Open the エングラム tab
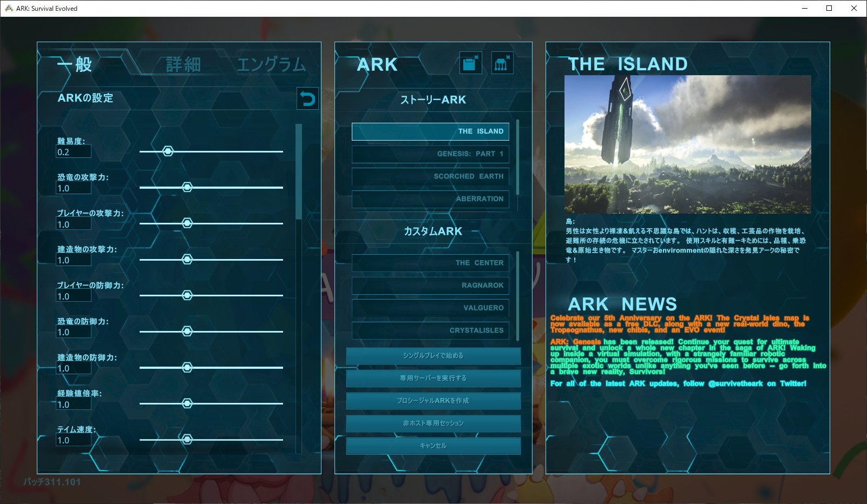The image size is (867, 504). pos(273,64)
